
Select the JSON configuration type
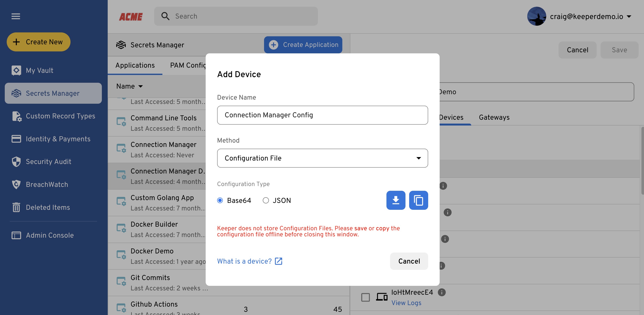click(x=266, y=200)
